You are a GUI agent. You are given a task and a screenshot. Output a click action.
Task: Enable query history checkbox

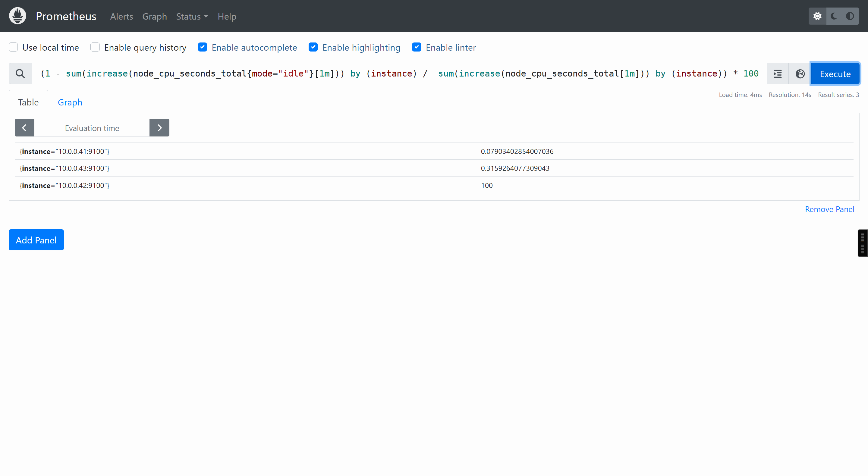coord(95,47)
